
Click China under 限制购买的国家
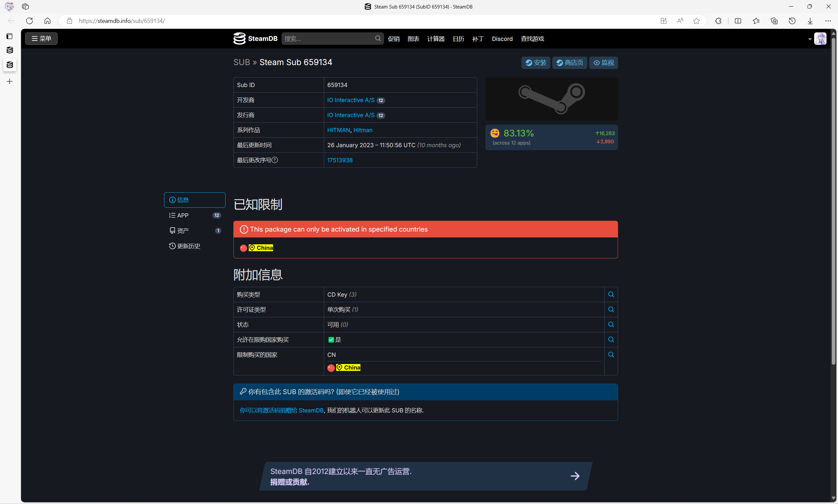click(x=348, y=368)
